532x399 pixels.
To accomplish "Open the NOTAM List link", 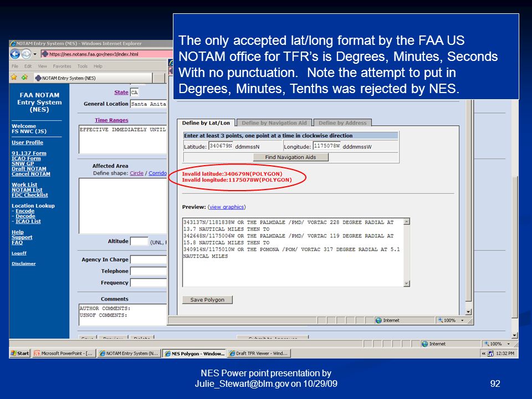I will point(27,190).
